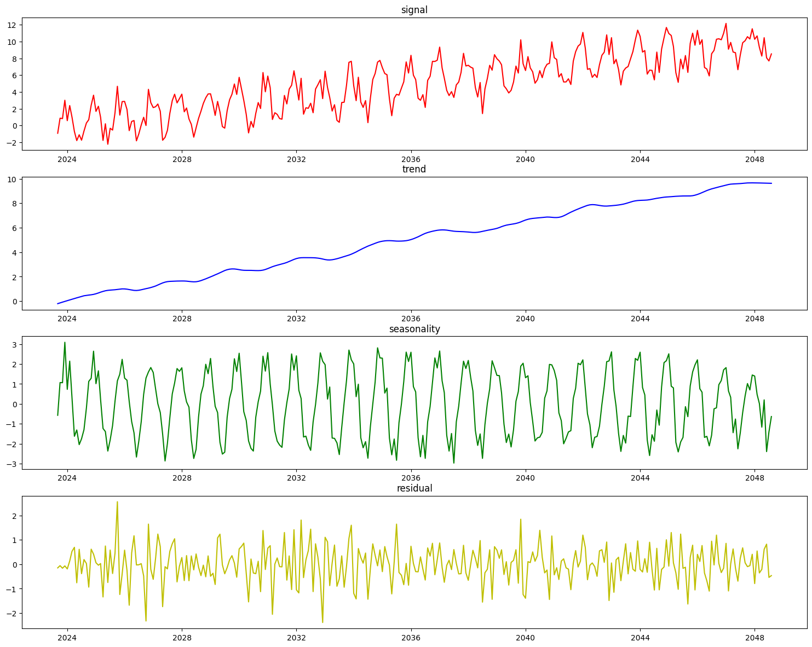The image size is (812, 647).
Task: Select the 2036 x-tick under signal plot
Action: coord(411,159)
